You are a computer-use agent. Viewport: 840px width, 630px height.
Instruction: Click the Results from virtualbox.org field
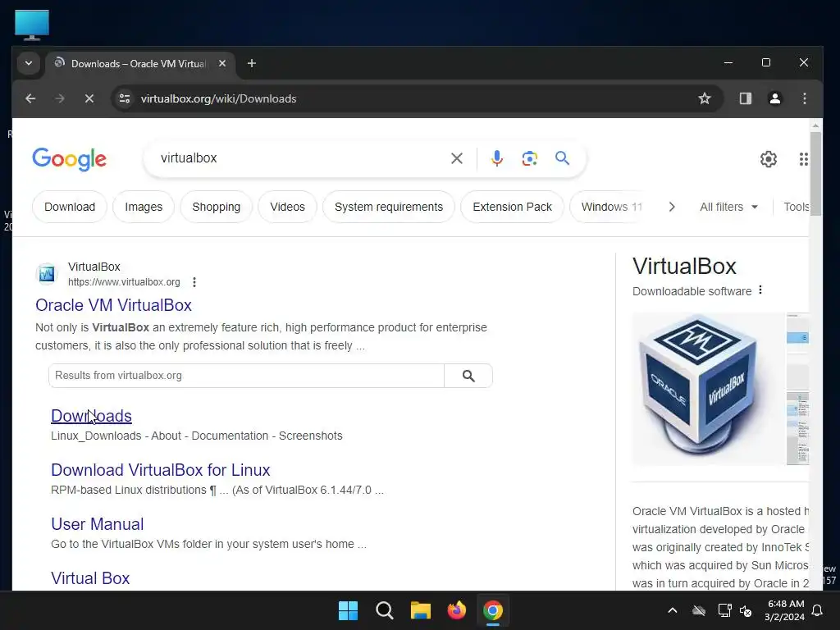(246, 376)
